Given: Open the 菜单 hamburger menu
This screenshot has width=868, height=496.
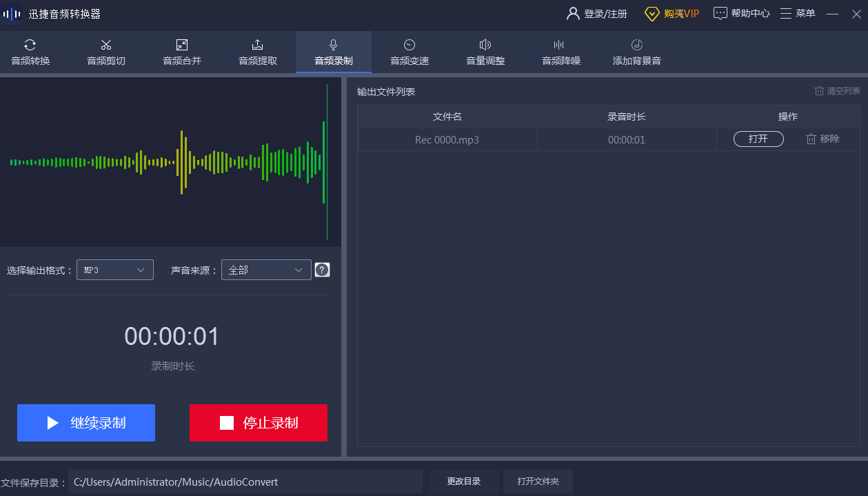Looking at the screenshot, I should pyautogui.click(x=798, y=13).
